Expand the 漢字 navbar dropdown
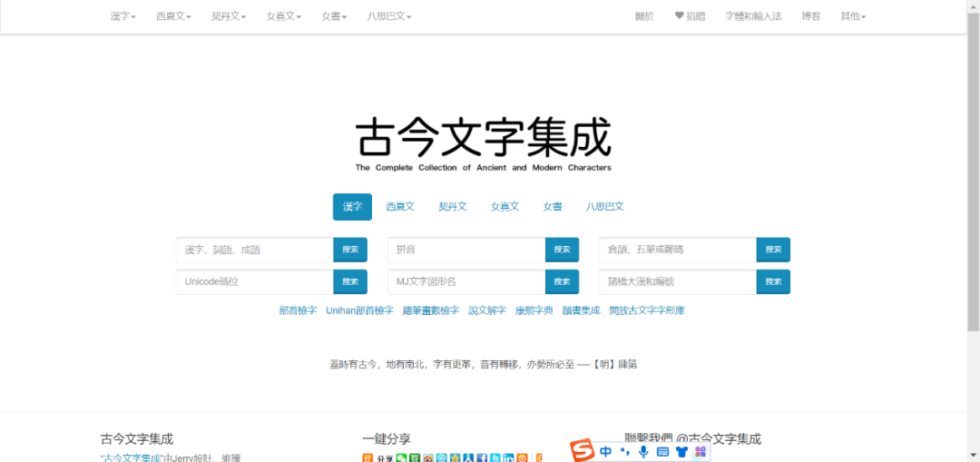Screen dimensions: 980x462 point(123,17)
